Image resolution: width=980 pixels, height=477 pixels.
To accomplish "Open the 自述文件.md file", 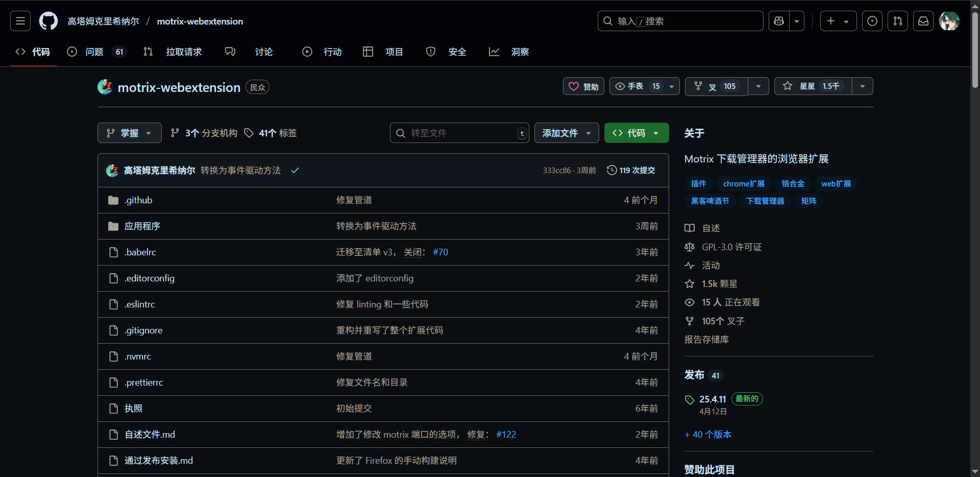I will (x=150, y=434).
